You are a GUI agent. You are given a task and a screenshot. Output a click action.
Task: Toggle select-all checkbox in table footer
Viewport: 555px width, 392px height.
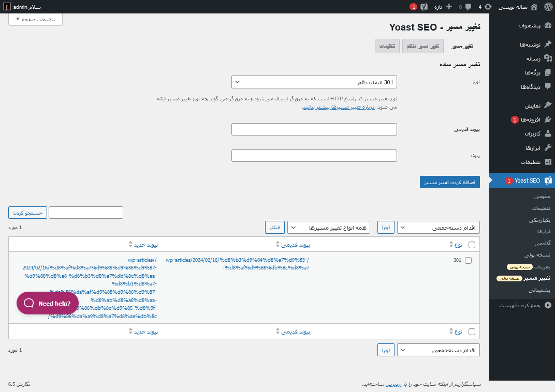point(472,331)
